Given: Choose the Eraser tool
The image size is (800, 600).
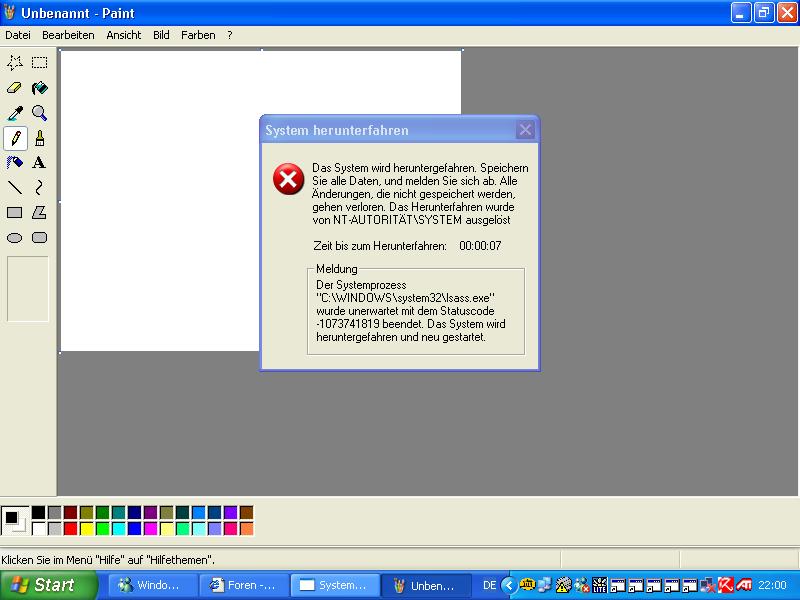Looking at the screenshot, I should (15, 88).
